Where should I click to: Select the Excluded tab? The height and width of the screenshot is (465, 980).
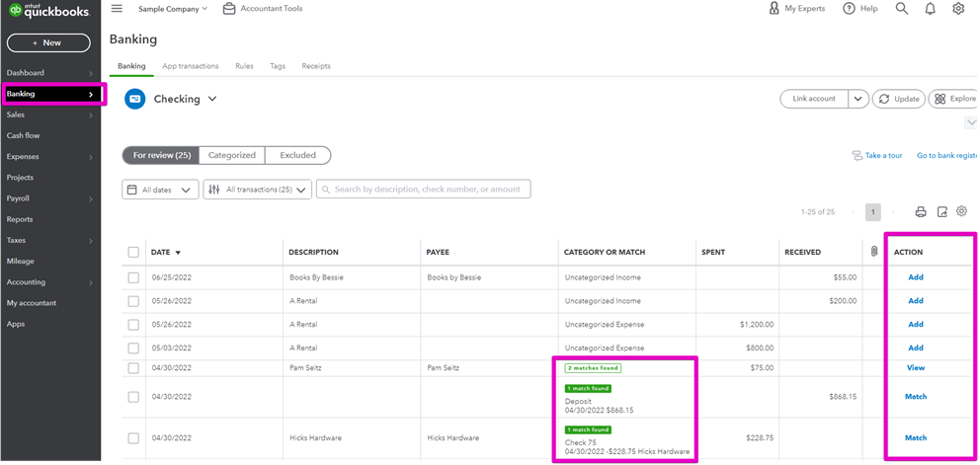(298, 155)
